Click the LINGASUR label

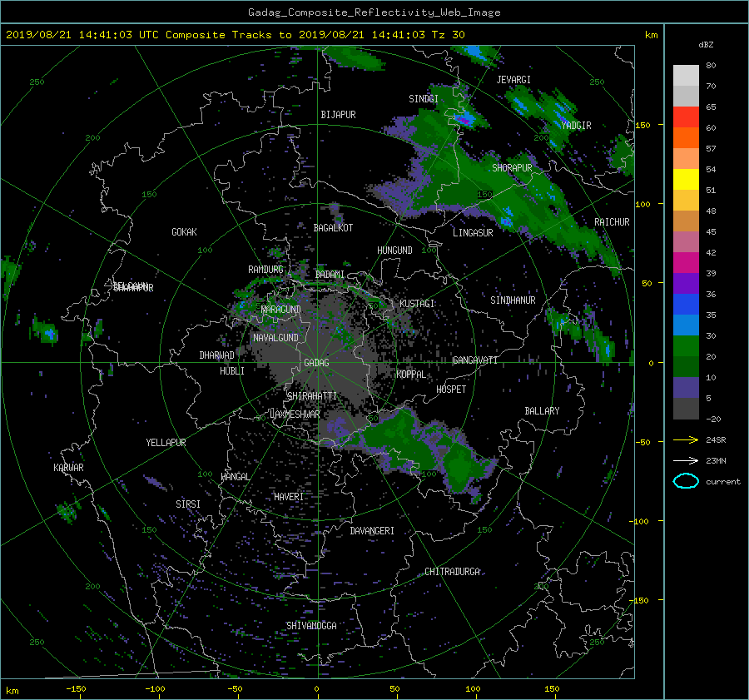[x=473, y=233]
